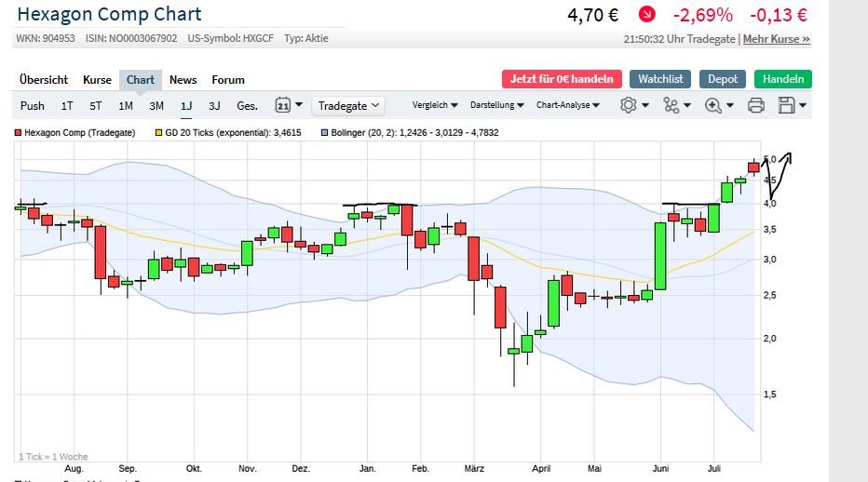Click the red price trend arrow icon
868x482 pixels.
646,15
